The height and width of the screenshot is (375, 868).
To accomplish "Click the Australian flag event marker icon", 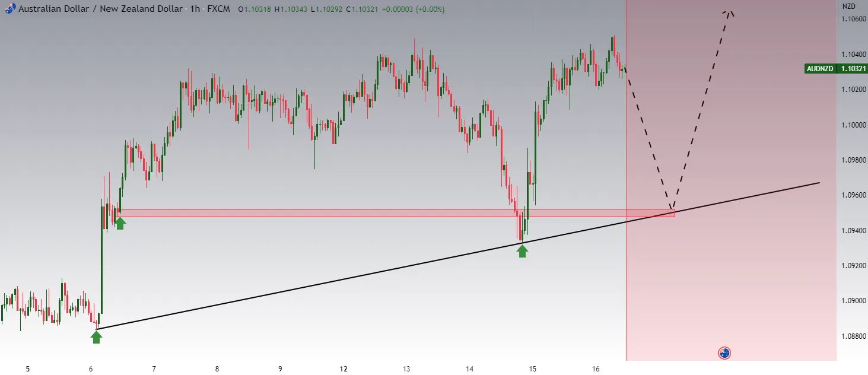I will [724, 353].
